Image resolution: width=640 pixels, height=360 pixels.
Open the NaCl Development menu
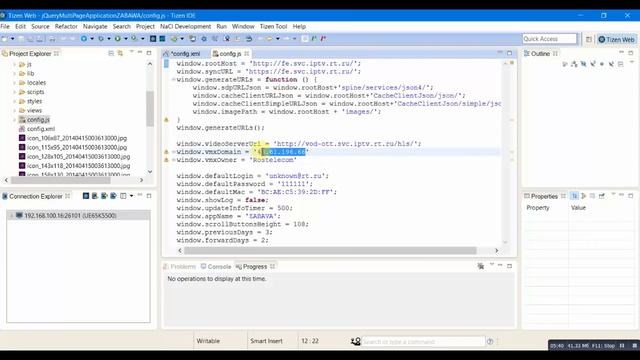coord(185,27)
